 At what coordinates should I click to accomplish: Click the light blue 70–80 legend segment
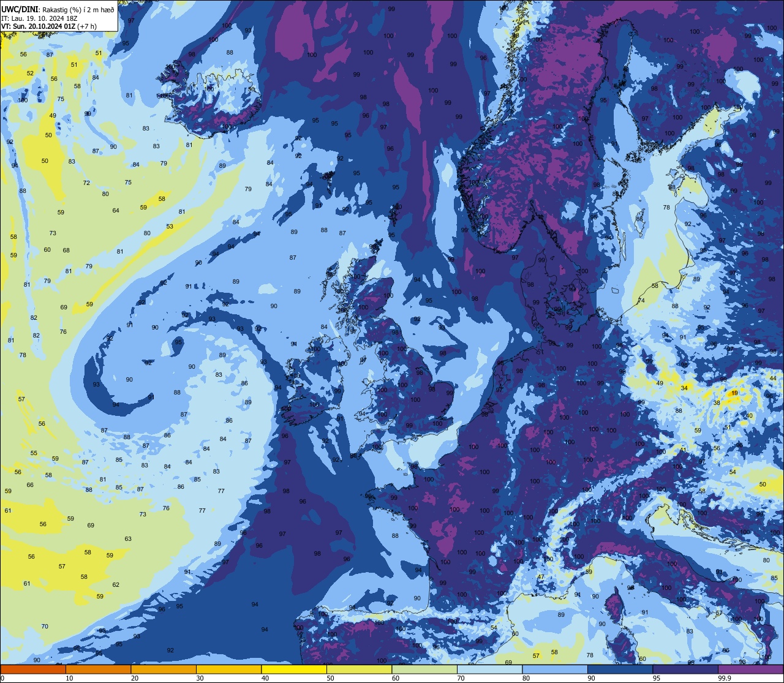click(489, 670)
